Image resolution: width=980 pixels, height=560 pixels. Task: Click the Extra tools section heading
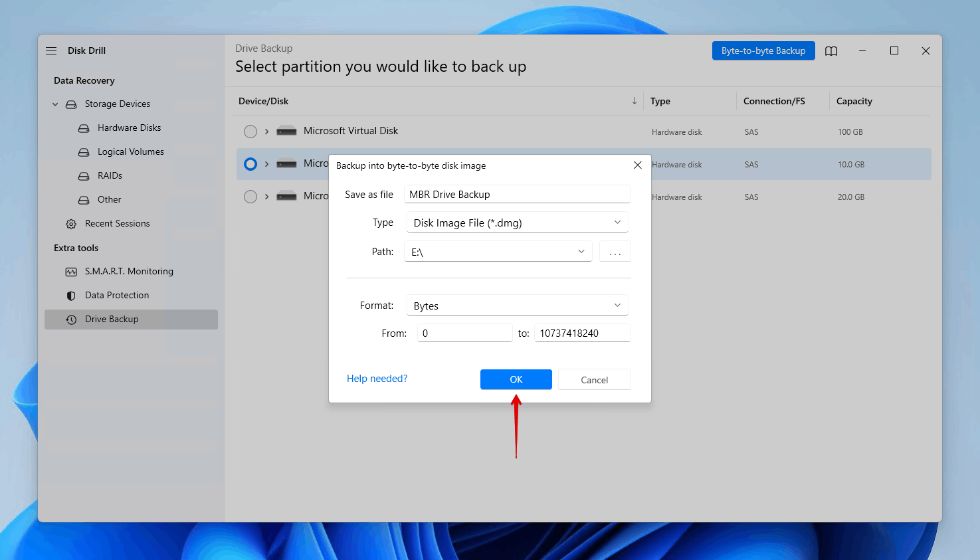point(76,248)
